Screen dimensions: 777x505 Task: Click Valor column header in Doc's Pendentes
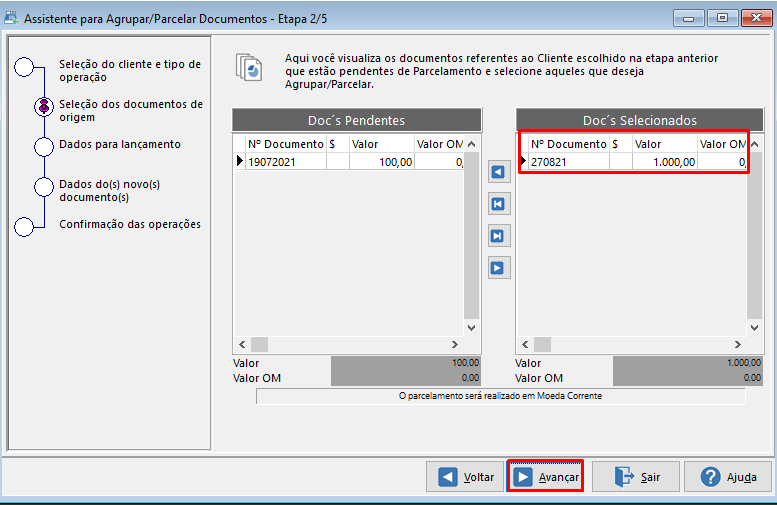pos(382,144)
